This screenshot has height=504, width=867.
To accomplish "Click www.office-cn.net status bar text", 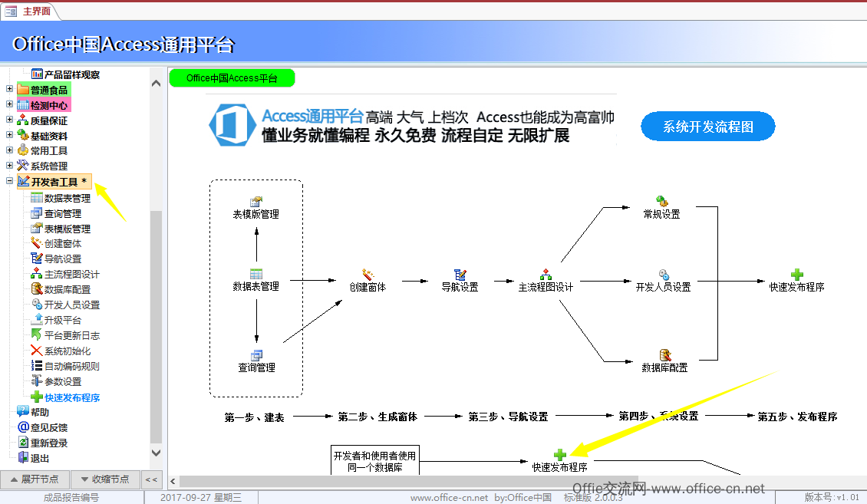I will coord(449,497).
